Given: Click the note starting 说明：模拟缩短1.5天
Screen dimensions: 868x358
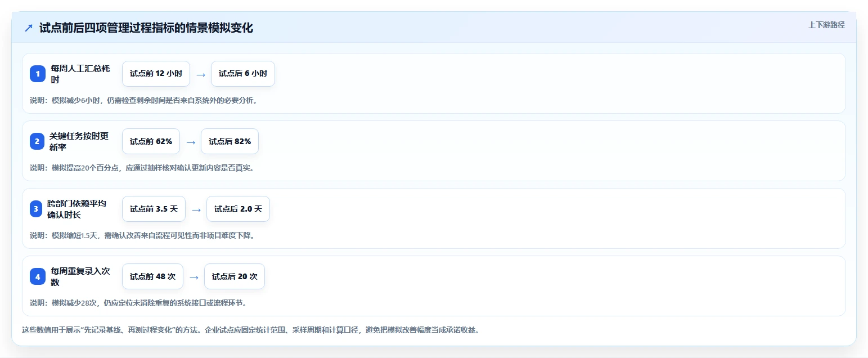Looking at the screenshot, I should pos(142,235).
